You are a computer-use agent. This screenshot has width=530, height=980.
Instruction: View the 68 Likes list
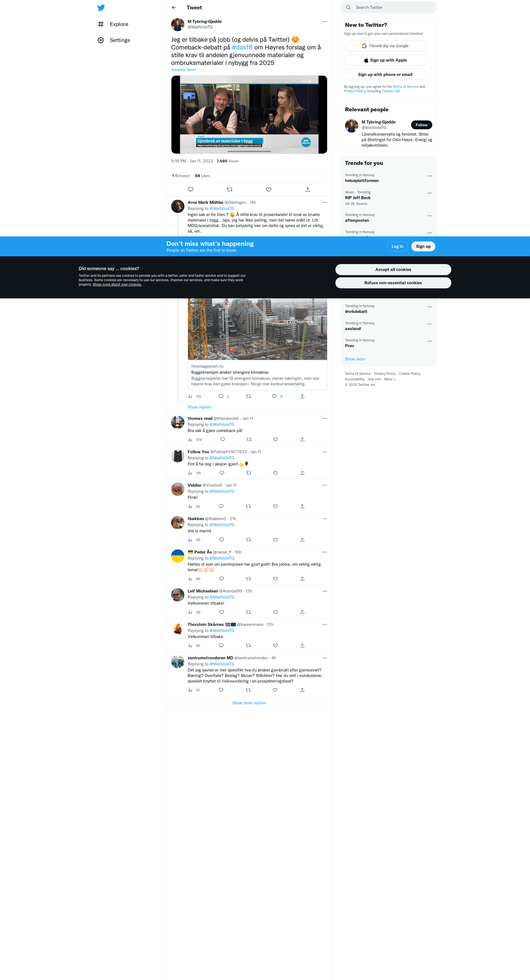tap(202, 176)
